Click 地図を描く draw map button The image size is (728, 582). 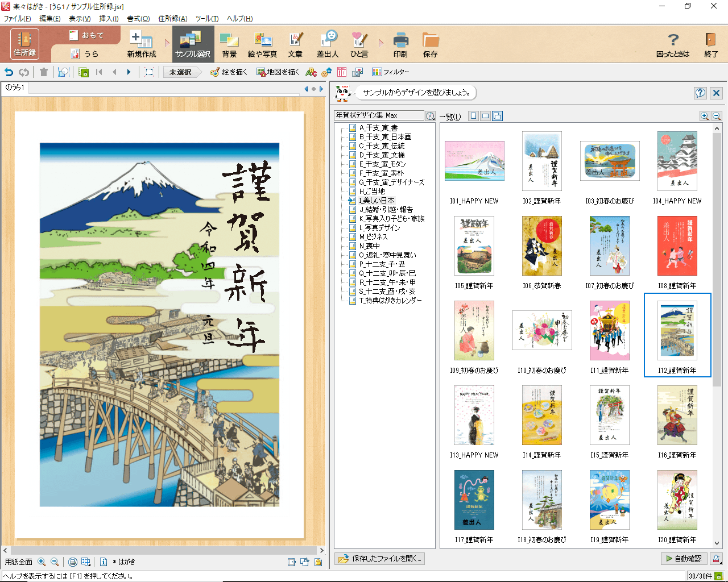pos(278,72)
